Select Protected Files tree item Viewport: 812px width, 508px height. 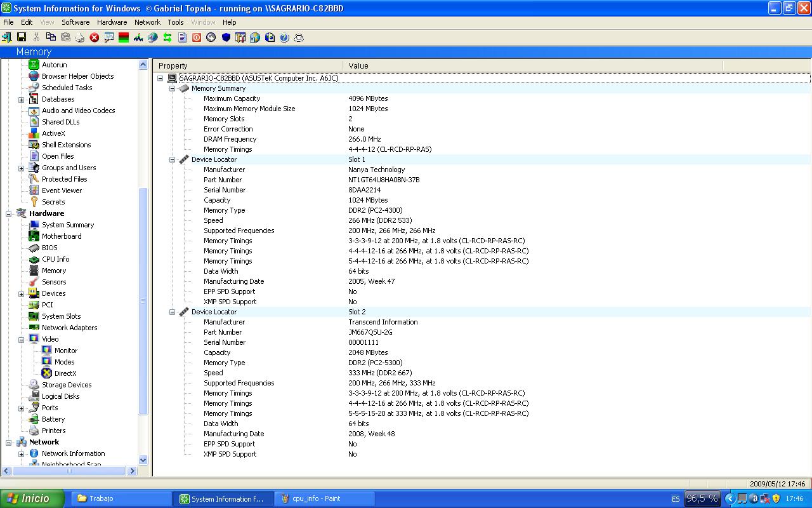64,179
